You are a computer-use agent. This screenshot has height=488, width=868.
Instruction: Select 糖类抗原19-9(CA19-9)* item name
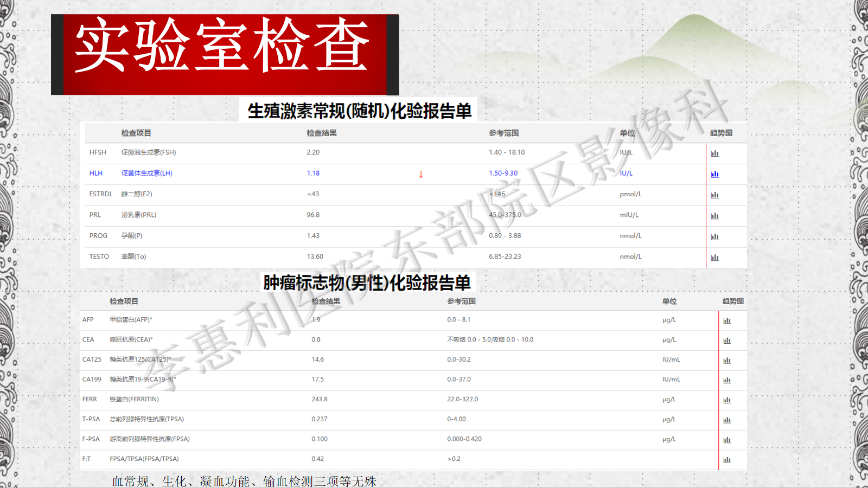pos(143,380)
